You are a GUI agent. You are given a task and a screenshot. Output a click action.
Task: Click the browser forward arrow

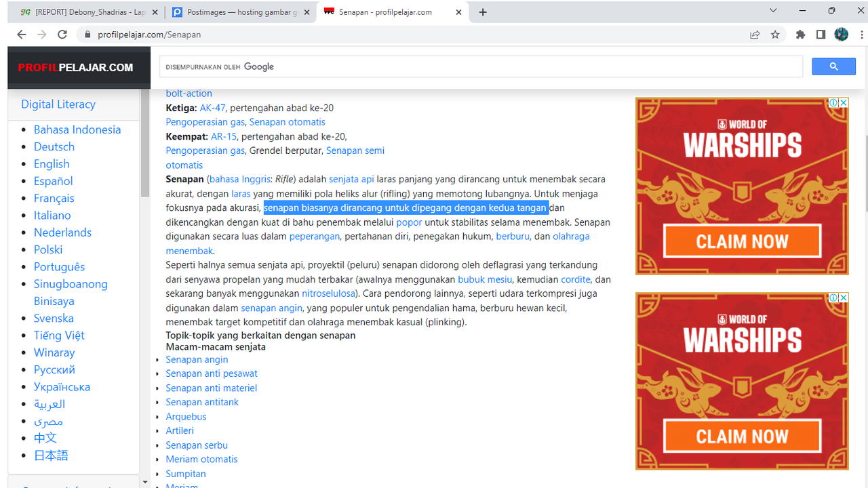(42, 35)
